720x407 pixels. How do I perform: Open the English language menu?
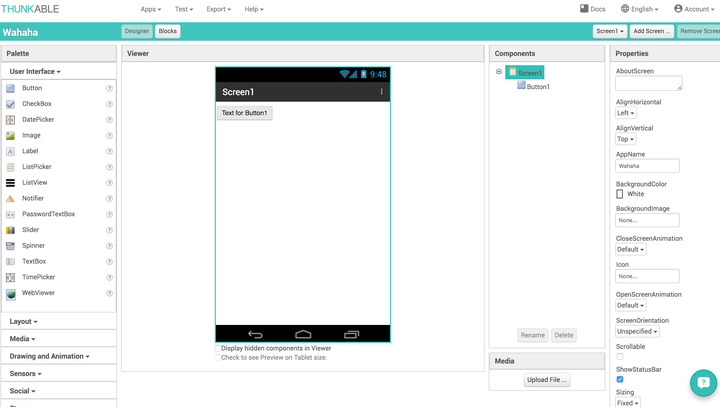[640, 9]
